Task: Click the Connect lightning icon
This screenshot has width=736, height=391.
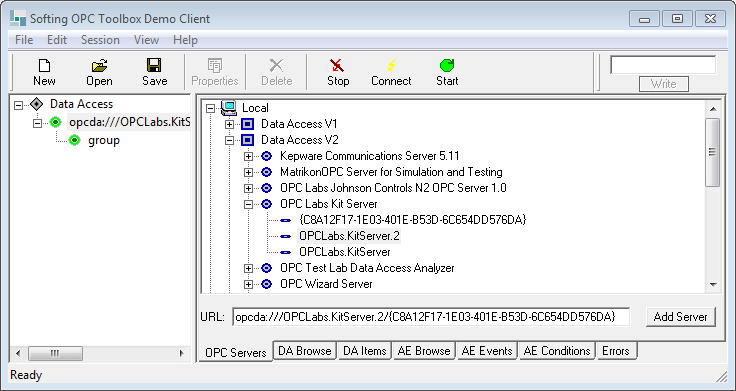Action: point(391,65)
